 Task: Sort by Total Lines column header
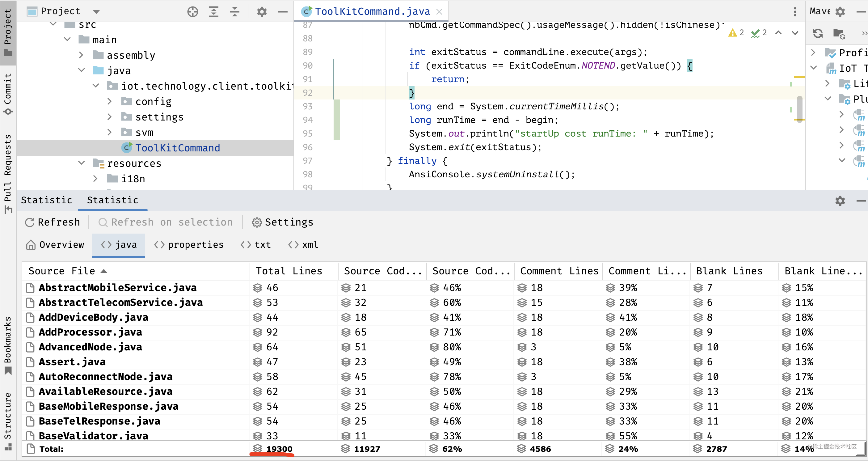pos(289,271)
